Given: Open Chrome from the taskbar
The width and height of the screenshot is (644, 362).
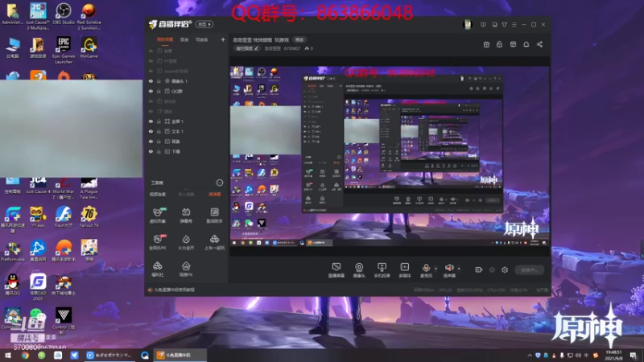Looking at the screenshot, I should tap(25, 356).
